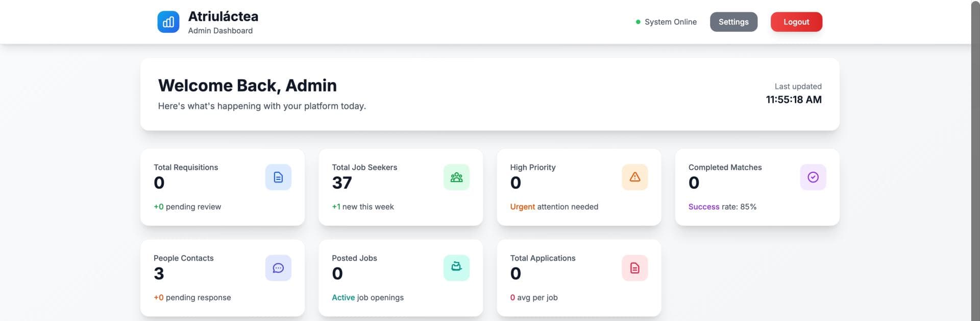This screenshot has height=321, width=980.
Task: Click the Posted Jobs briefcase icon
Action: pyautogui.click(x=456, y=268)
